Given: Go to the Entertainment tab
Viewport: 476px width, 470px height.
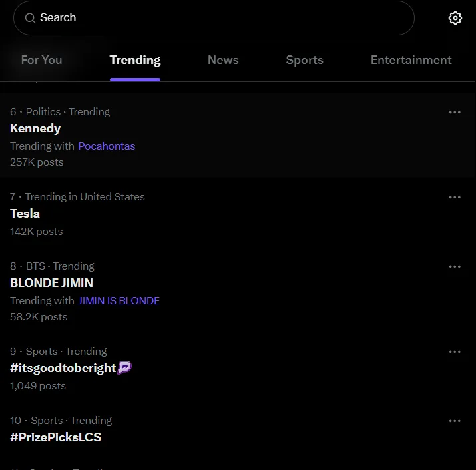Looking at the screenshot, I should tap(411, 60).
